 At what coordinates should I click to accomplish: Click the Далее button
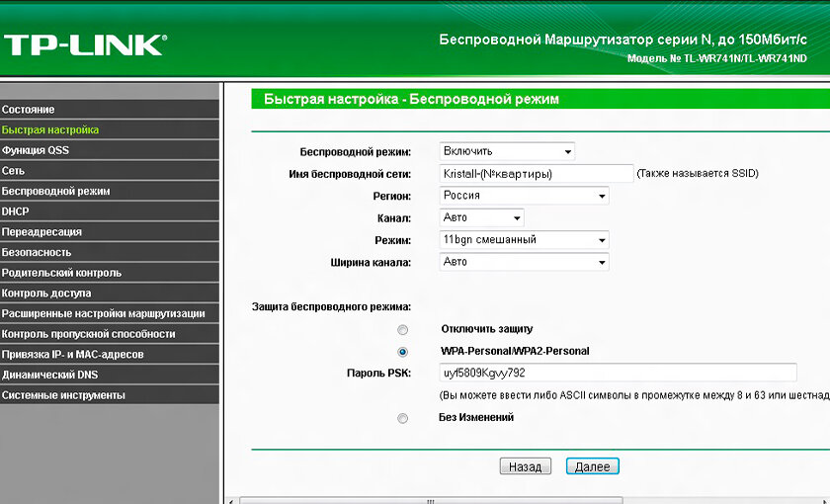coord(592,466)
